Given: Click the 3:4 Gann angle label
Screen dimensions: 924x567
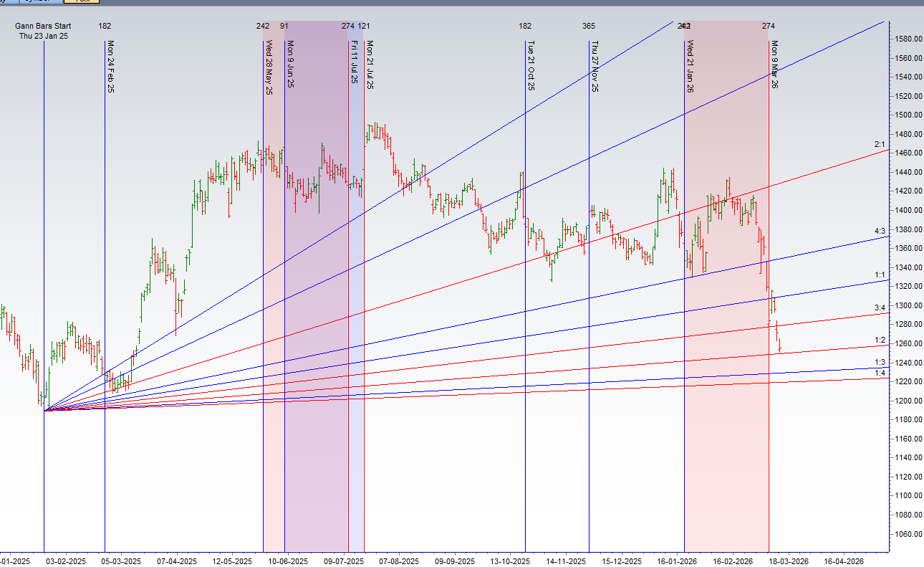Looking at the screenshot, I should tap(880, 308).
